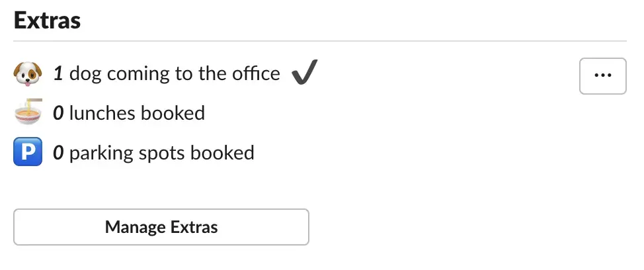Select the 0 count before lunches
The image size is (644, 270).
tap(58, 113)
